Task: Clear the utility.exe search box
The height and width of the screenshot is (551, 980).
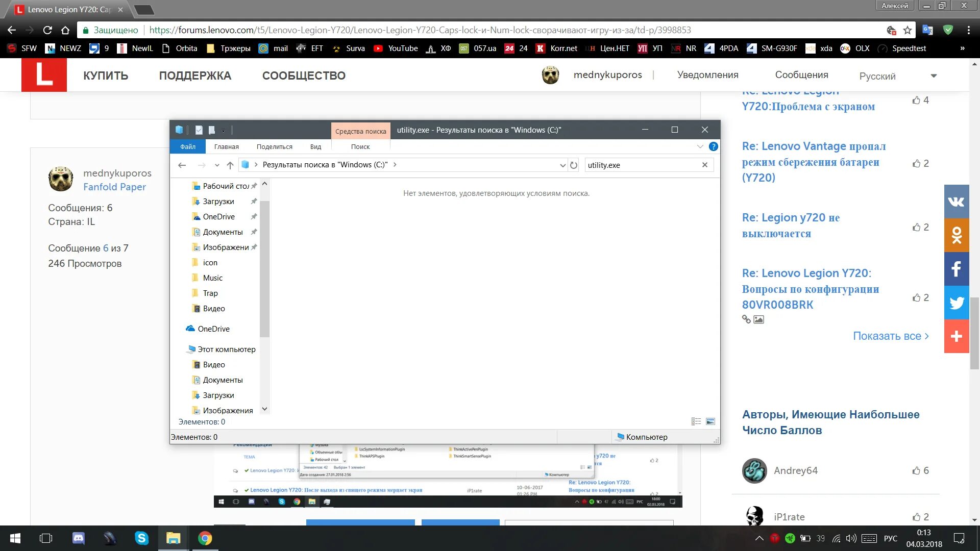Action: click(x=704, y=165)
